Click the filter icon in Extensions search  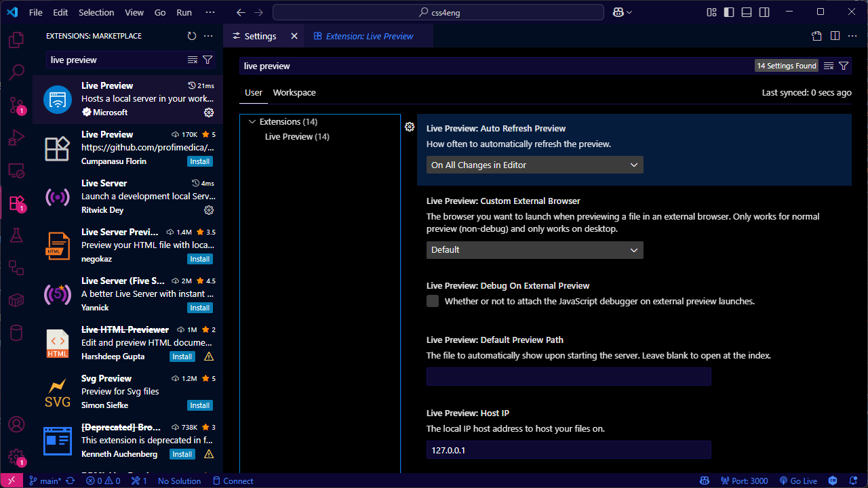pyautogui.click(x=208, y=60)
